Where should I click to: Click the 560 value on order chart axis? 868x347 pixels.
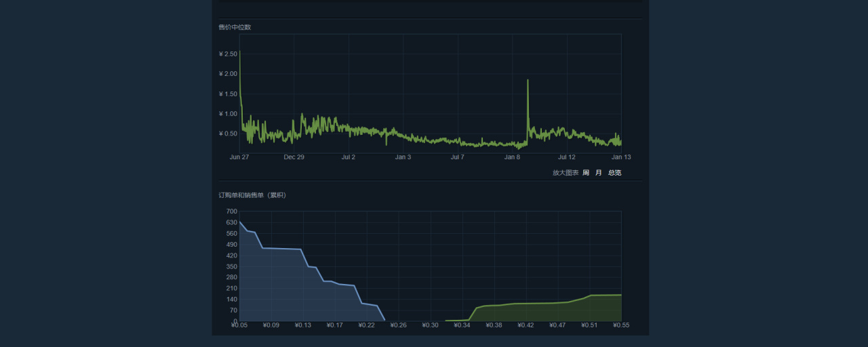pyautogui.click(x=231, y=233)
